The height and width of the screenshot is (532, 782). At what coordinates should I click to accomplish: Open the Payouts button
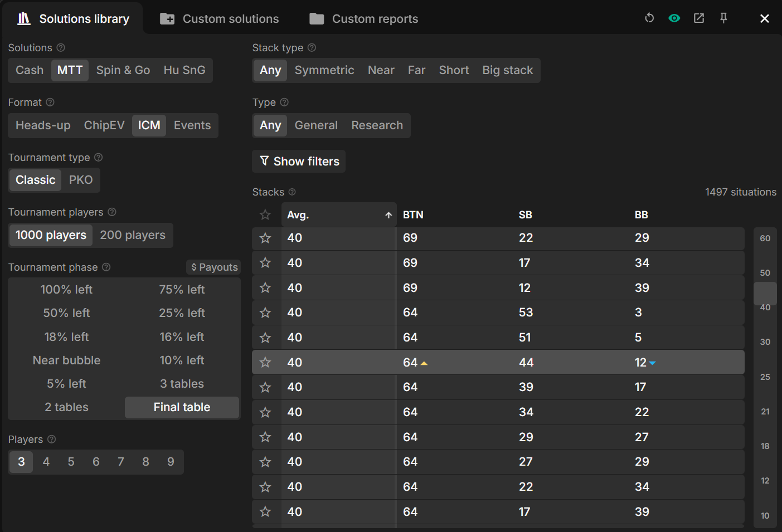214,267
